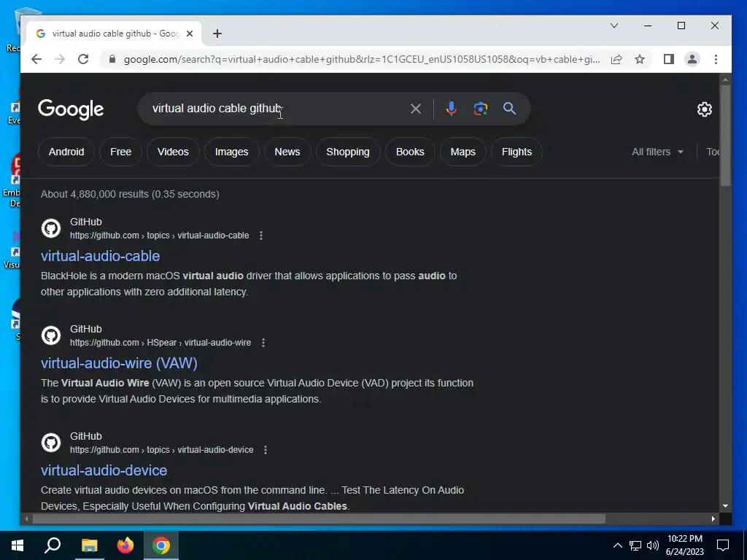747x560 pixels.
Task: Filter results by Free
Action: [x=120, y=152]
